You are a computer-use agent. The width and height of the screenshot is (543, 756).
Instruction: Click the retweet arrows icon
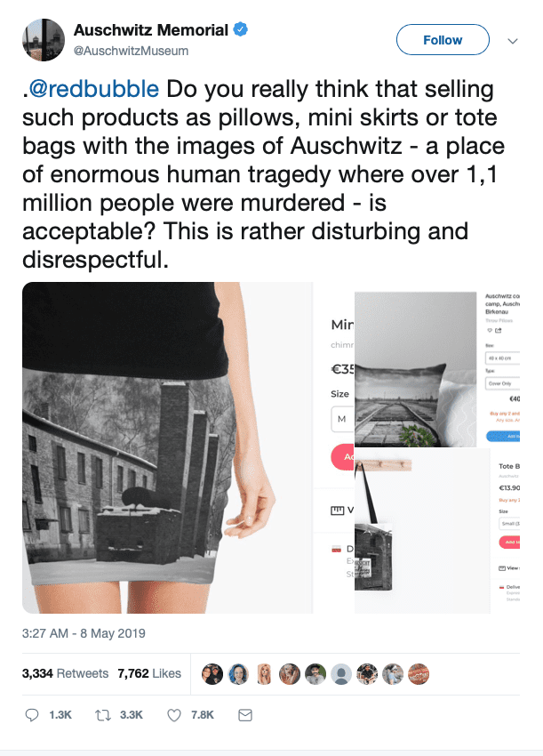coord(102,715)
